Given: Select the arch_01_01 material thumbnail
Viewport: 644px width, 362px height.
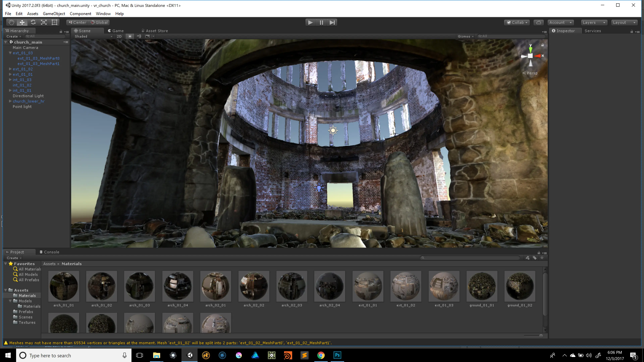Looking at the screenshot, I should [x=64, y=286].
